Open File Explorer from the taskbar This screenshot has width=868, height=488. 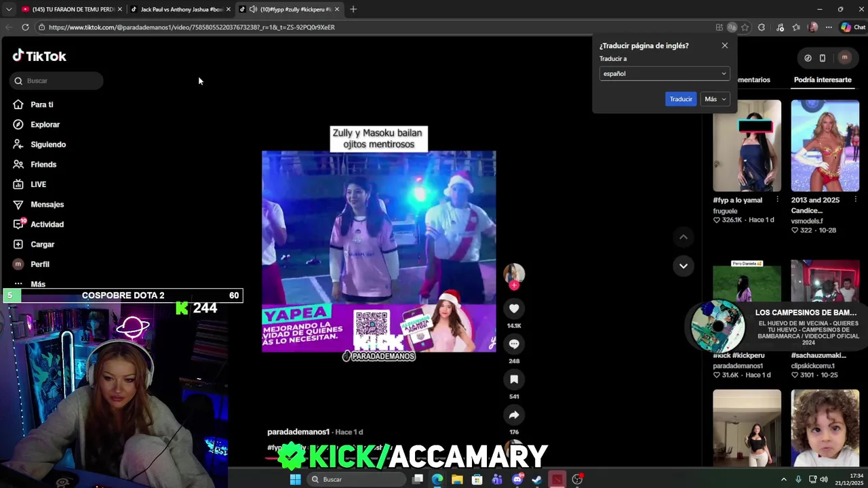click(457, 479)
